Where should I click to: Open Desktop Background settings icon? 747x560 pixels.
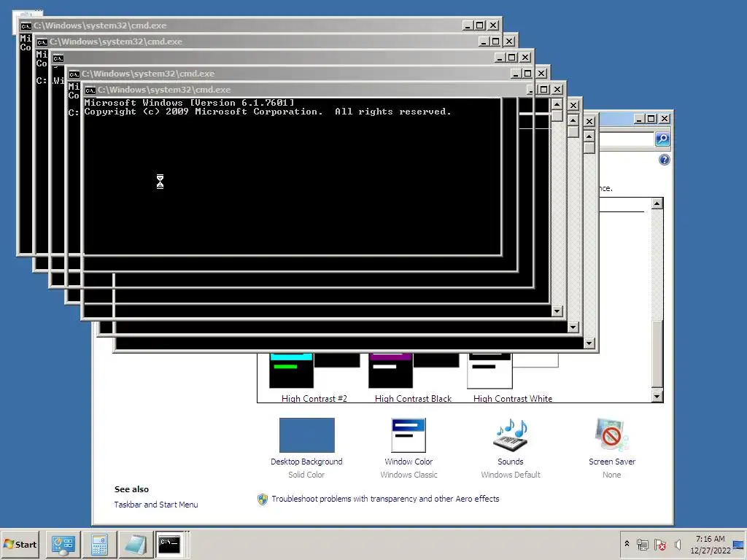pyautogui.click(x=307, y=435)
